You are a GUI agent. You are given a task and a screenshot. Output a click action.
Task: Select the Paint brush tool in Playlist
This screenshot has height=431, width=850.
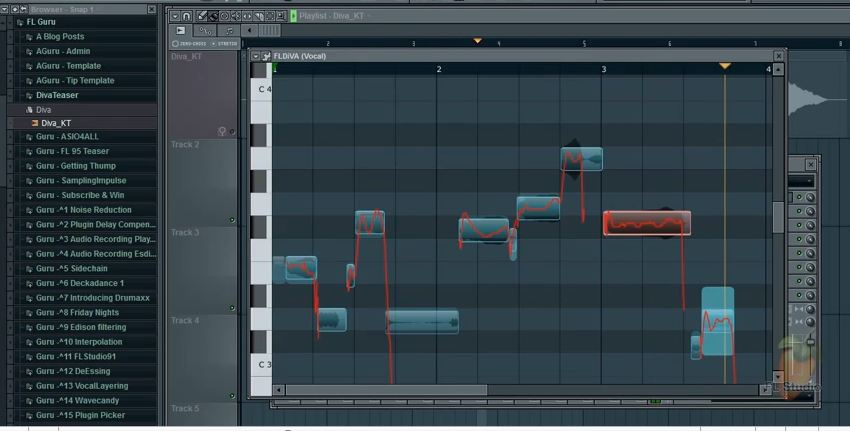(213, 16)
